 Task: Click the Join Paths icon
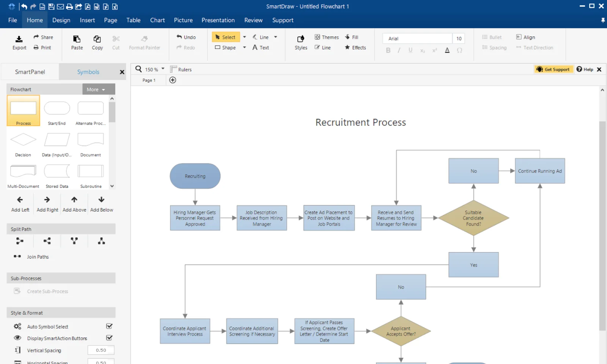coord(17,257)
